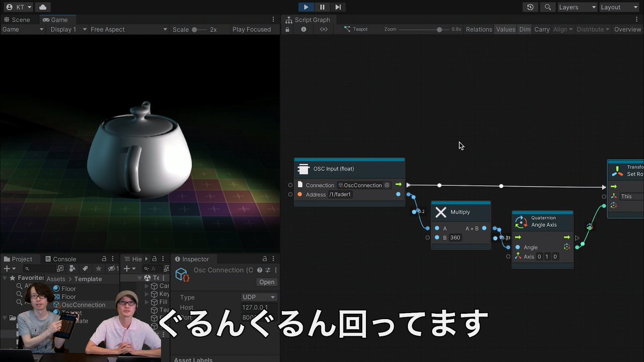Click the This target field on Transform node
This screenshot has width=644, height=362.
(x=632, y=197)
